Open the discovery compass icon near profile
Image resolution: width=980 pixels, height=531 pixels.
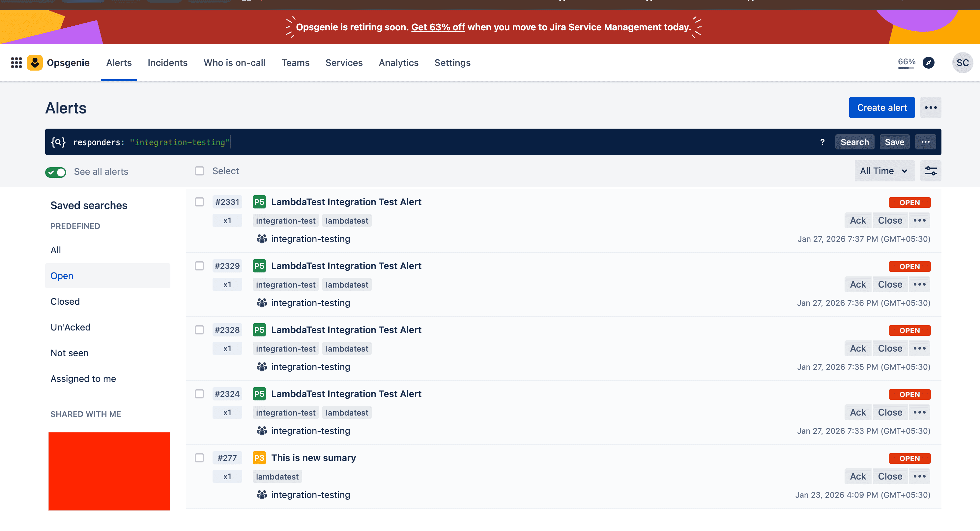coord(929,62)
